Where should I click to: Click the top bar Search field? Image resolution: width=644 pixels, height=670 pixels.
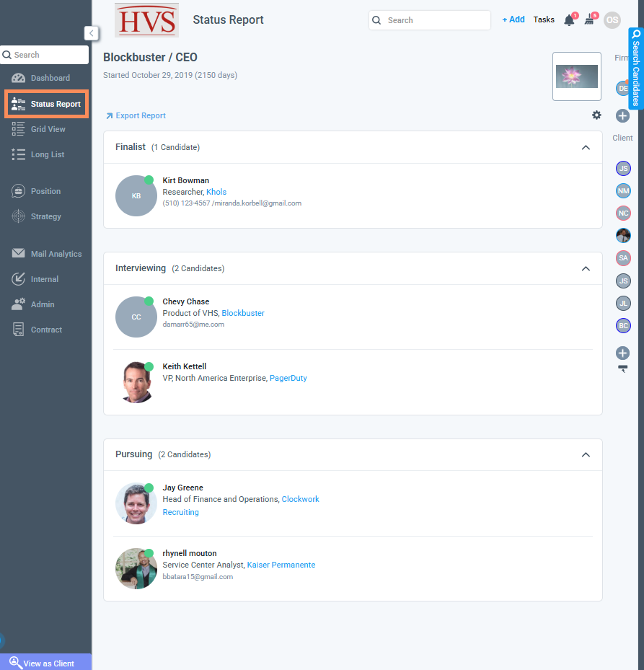430,20
